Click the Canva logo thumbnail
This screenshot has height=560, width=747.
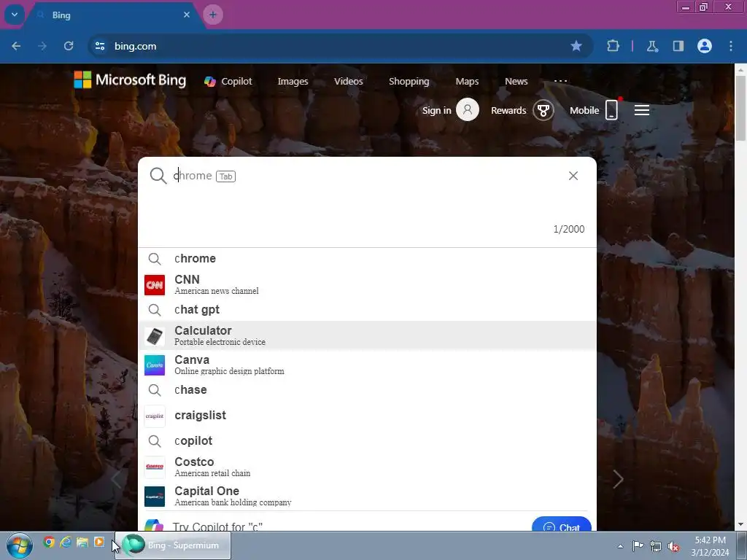pos(155,365)
